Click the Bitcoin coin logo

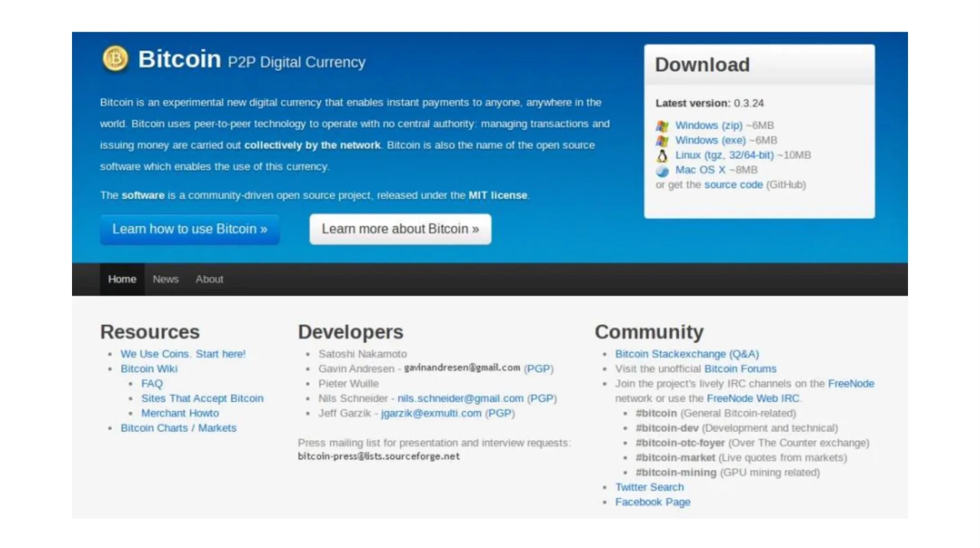pos(116,59)
